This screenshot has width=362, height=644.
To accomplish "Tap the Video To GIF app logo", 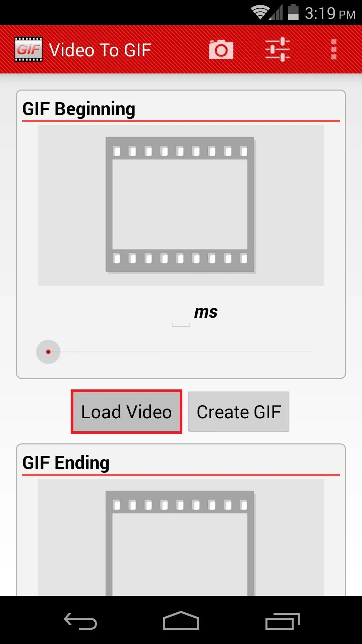I will [28, 49].
